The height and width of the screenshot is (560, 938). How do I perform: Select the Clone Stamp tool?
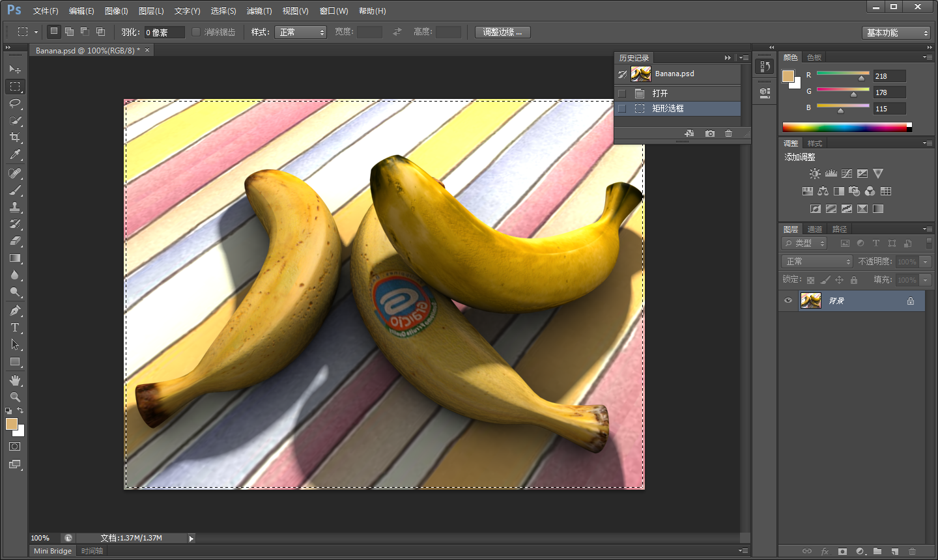click(x=15, y=207)
